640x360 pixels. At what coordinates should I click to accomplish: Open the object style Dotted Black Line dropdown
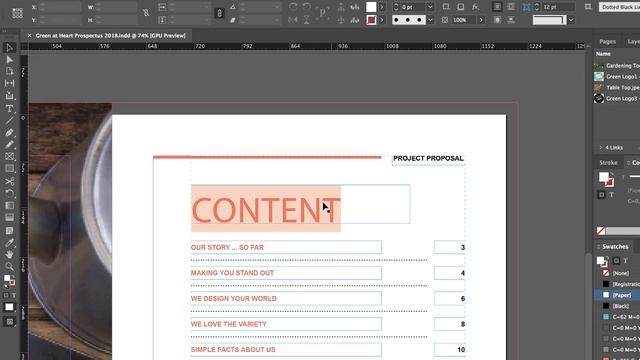coord(619,7)
